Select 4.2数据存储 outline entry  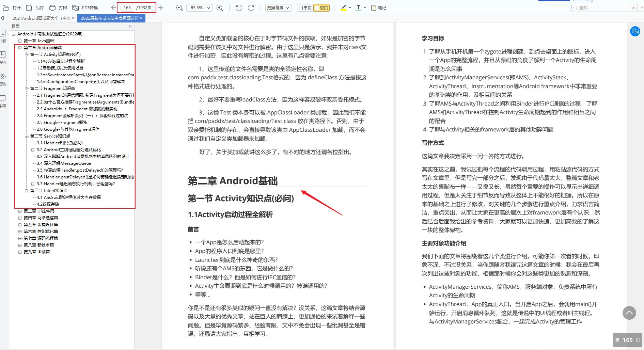point(48,204)
